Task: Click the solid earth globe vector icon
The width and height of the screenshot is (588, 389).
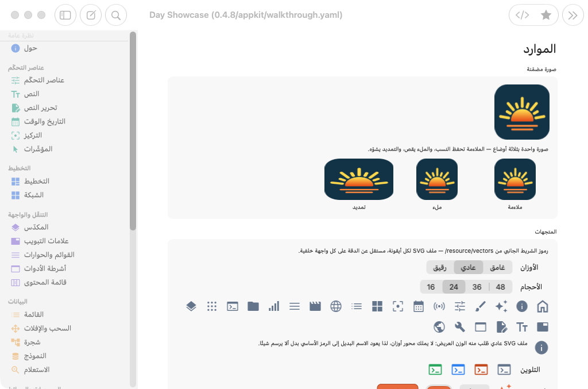Action: tap(439, 327)
